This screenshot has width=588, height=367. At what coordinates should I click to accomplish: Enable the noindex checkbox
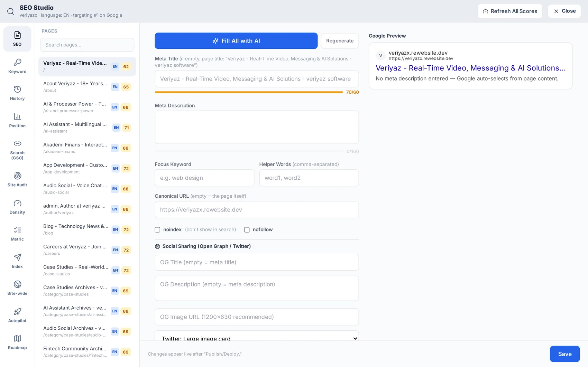(157, 230)
